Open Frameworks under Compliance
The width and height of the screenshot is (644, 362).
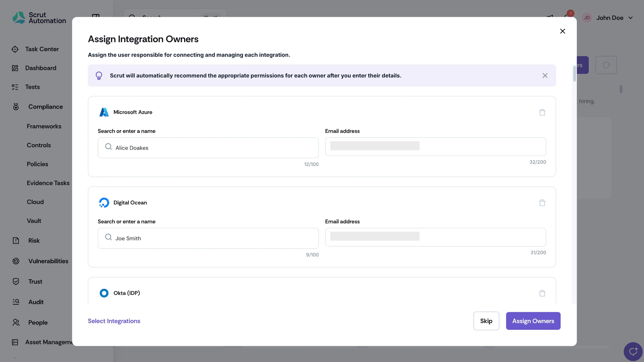click(44, 126)
